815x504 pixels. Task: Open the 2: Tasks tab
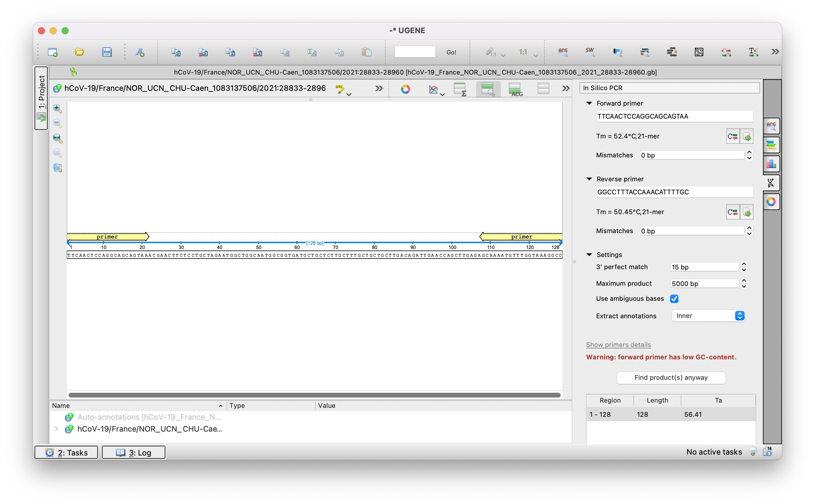tap(66, 452)
